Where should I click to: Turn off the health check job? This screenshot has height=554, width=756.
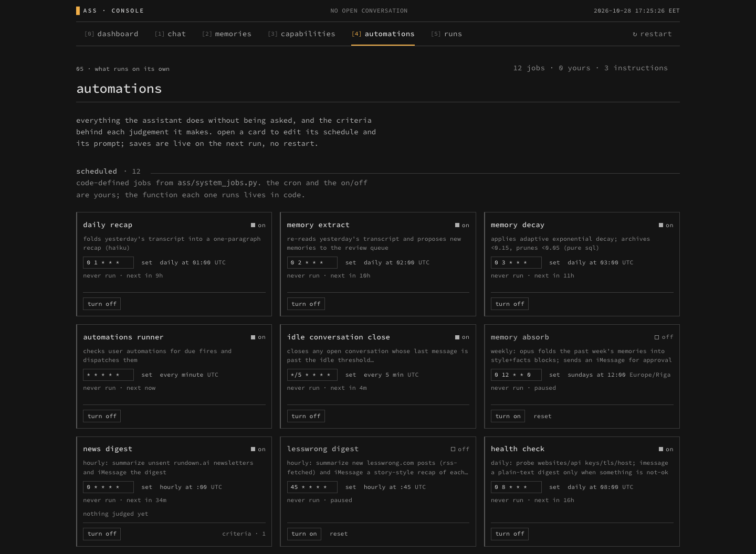[x=510, y=534]
